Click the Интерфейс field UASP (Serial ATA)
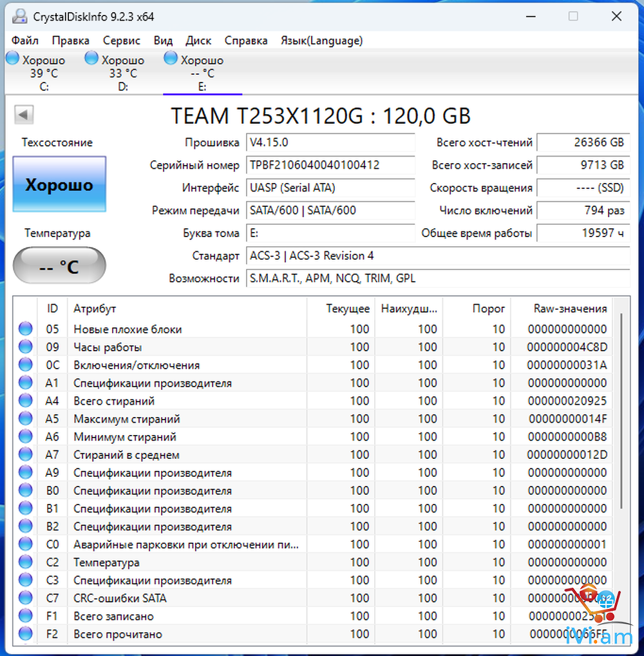This screenshot has width=644, height=656. [330, 188]
